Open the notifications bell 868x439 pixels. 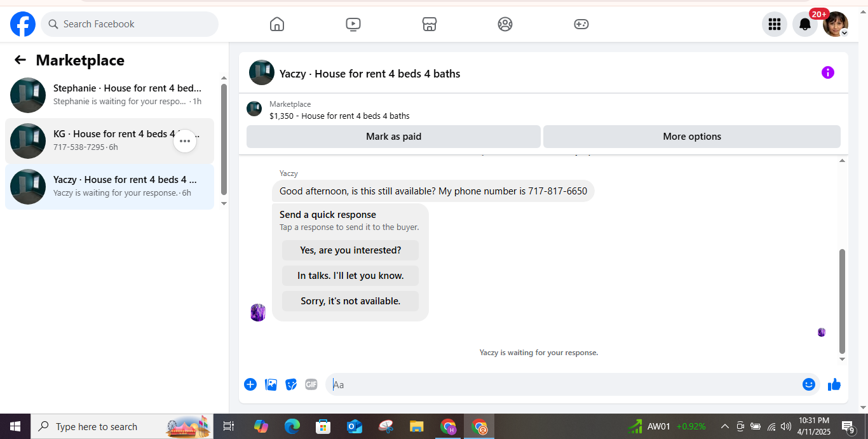click(x=805, y=24)
